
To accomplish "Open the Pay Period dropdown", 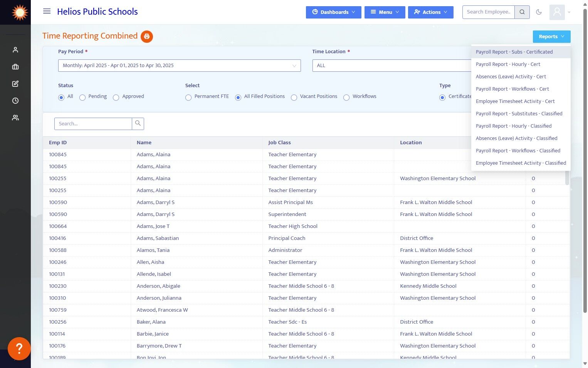I will pos(180,66).
